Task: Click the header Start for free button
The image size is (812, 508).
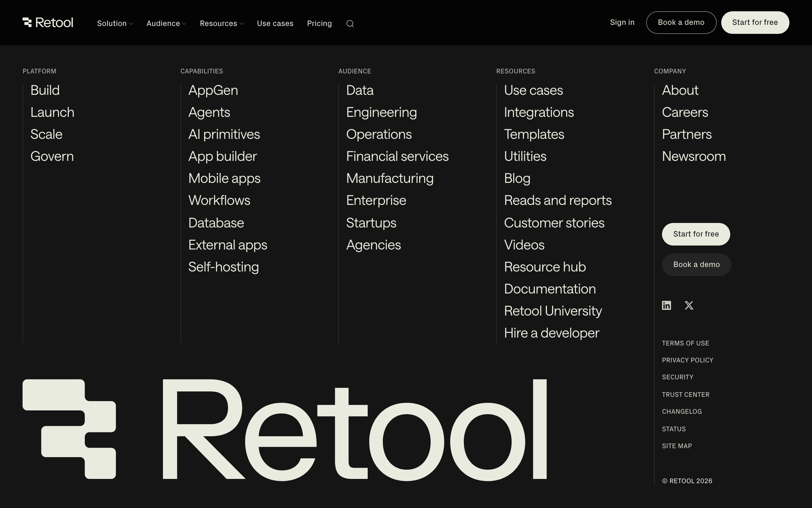Action: [755, 23]
